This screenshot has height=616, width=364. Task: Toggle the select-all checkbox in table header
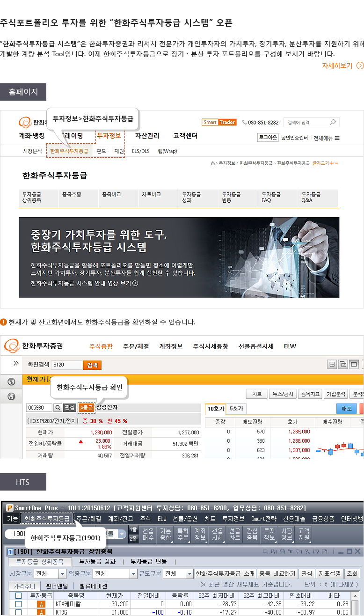tap(18, 595)
